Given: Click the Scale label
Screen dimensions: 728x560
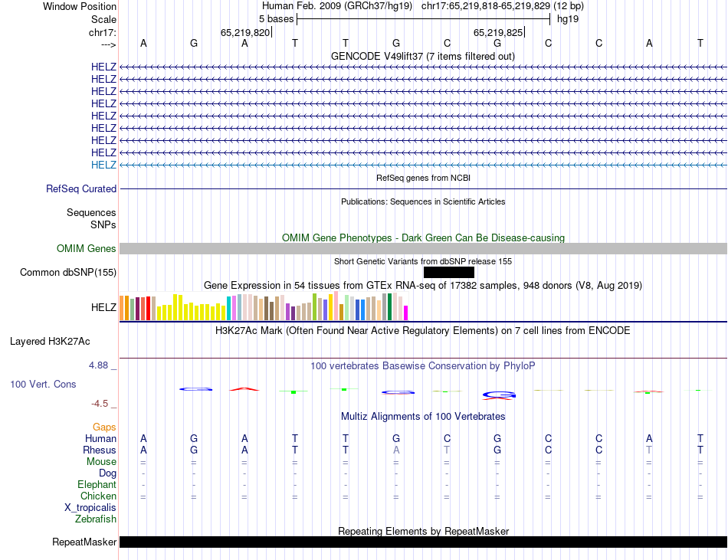Looking at the screenshot, I should coord(103,19).
